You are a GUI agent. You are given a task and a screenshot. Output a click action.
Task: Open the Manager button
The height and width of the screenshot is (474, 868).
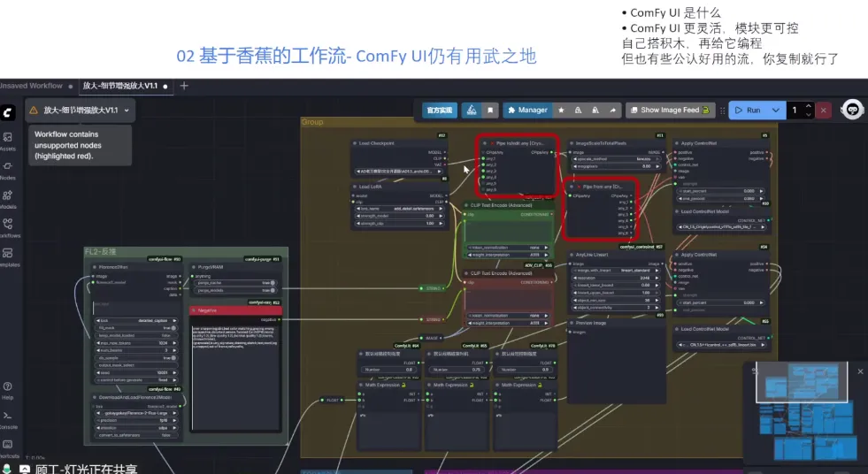[x=527, y=110]
